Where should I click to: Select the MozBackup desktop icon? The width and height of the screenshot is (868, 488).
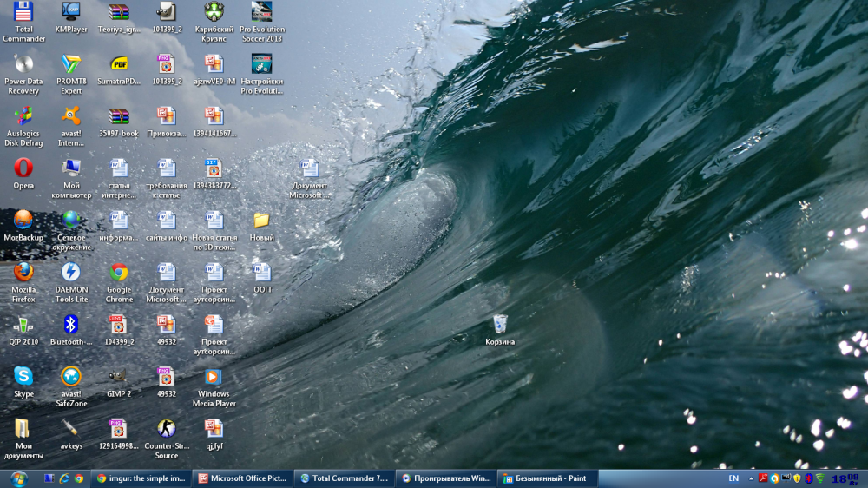tap(23, 226)
